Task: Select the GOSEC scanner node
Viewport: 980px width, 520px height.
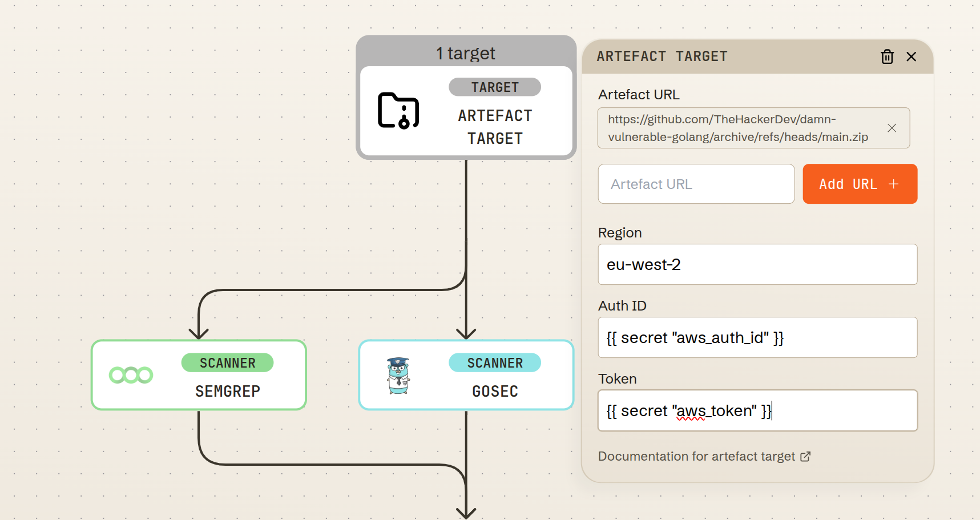Action: [466, 375]
